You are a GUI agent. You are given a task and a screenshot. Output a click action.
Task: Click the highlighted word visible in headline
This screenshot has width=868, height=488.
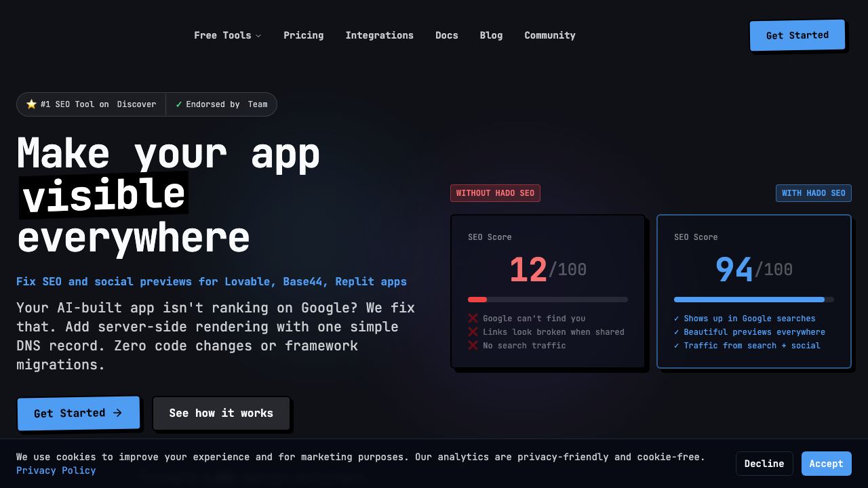(x=103, y=195)
